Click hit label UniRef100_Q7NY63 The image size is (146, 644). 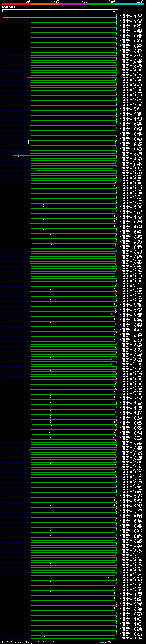[131, 266]
